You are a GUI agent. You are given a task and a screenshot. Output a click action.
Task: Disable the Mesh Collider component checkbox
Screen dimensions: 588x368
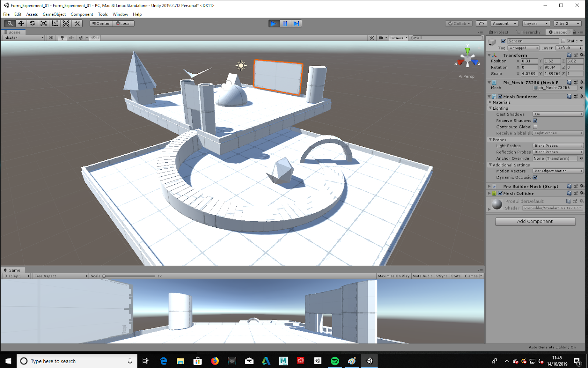[500, 193]
